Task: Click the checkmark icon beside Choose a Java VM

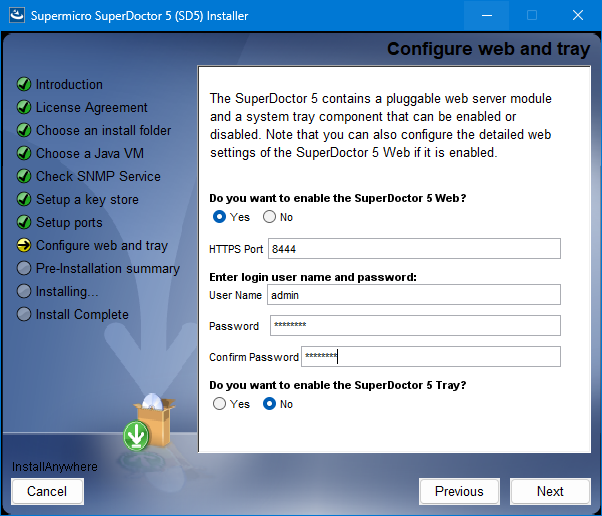Action: pyautogui.click(x=24, y=153)
